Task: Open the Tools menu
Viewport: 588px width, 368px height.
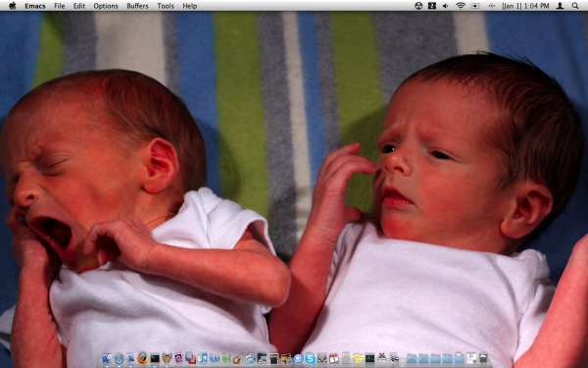Action: click(x=166, y=6)
